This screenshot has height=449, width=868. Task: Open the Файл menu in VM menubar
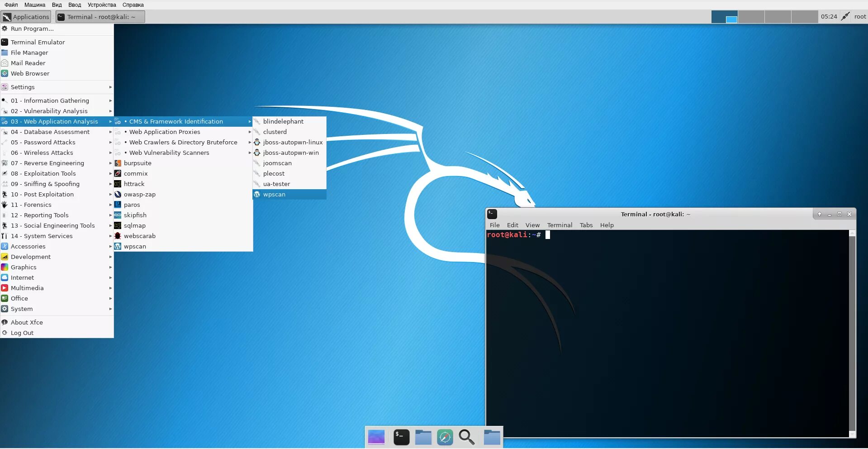(x=11, y=5)
